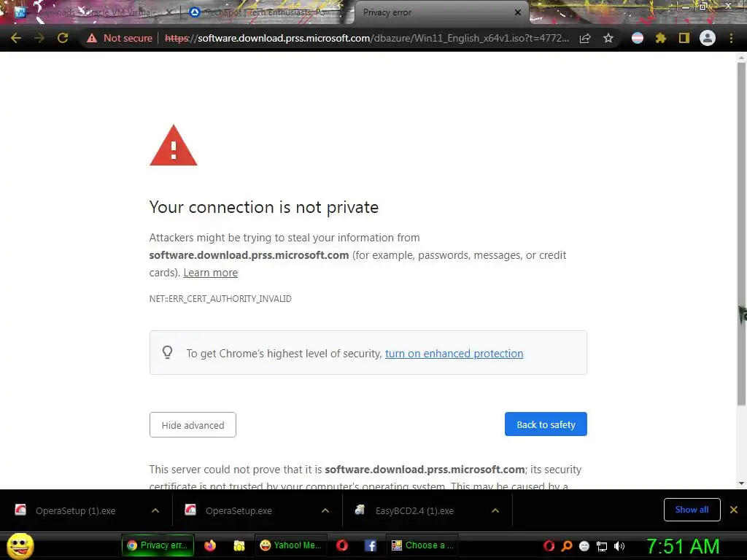Open the Not secure site info warning
This screenshot has height=560, width=747.
point(119,38)
